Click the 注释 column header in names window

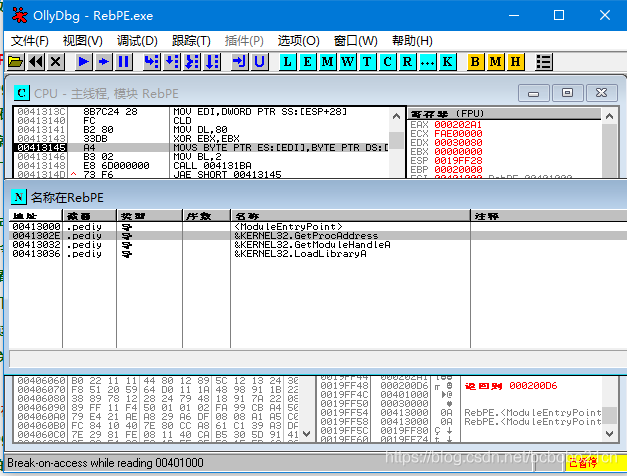[x=549, y=216]
